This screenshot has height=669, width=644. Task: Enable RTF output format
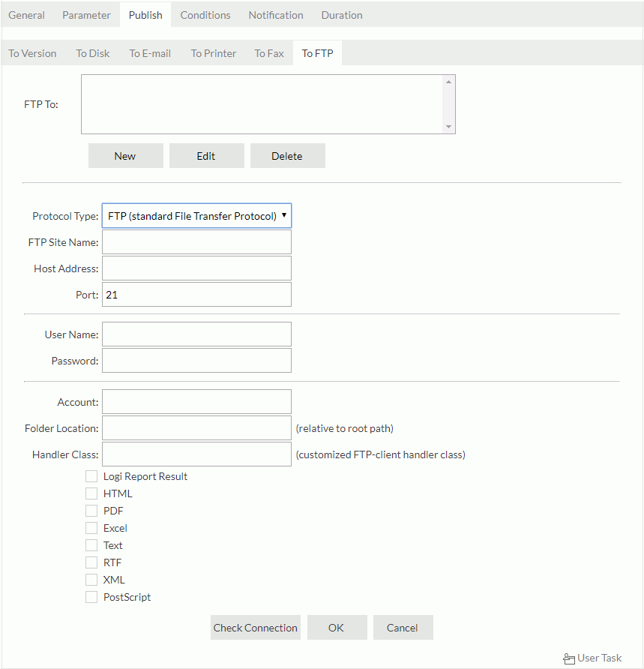click(x=91, y=562)
